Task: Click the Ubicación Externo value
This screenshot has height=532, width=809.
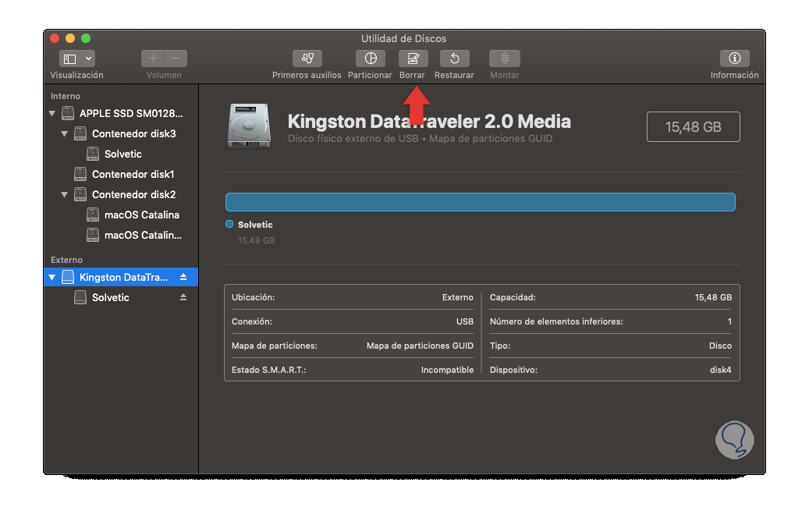Action: click(x=458, y=297)
